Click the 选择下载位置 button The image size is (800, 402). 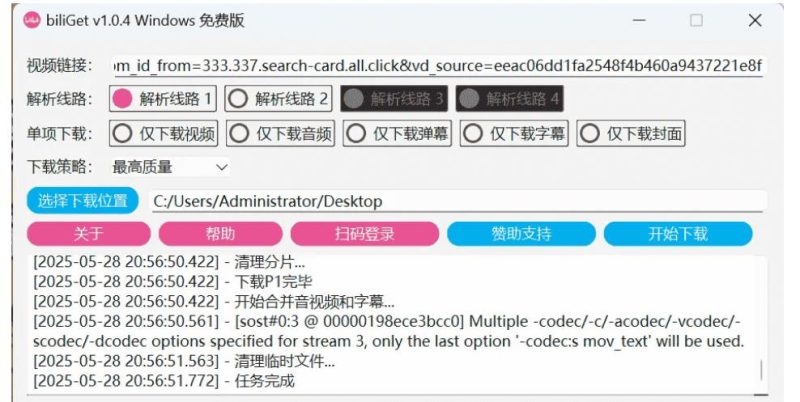click(x=83, y=200)
